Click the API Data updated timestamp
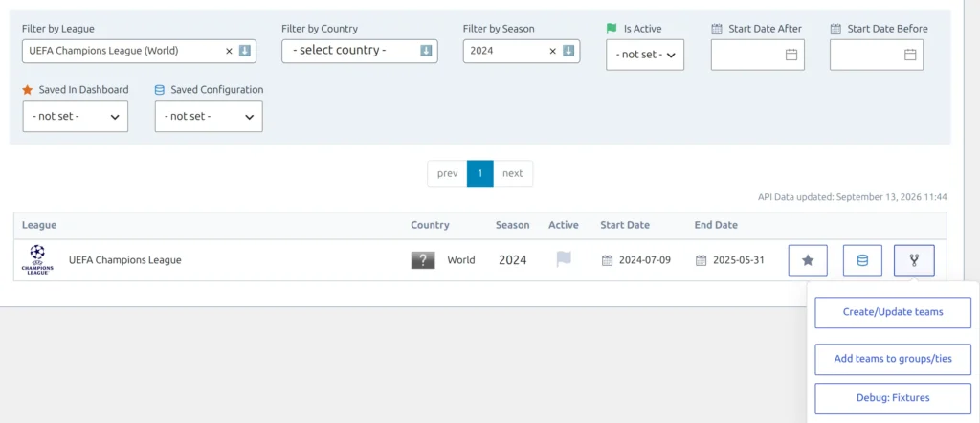The height and width of the screenshot is (423, 980). click(x=853, y=197)
